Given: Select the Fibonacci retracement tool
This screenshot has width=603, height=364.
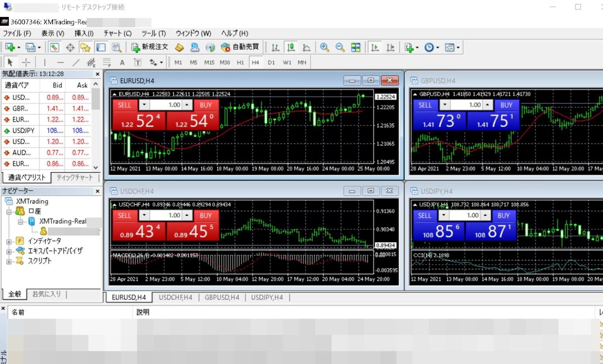Looking at the screenshot, I should [x=107, y=62].
